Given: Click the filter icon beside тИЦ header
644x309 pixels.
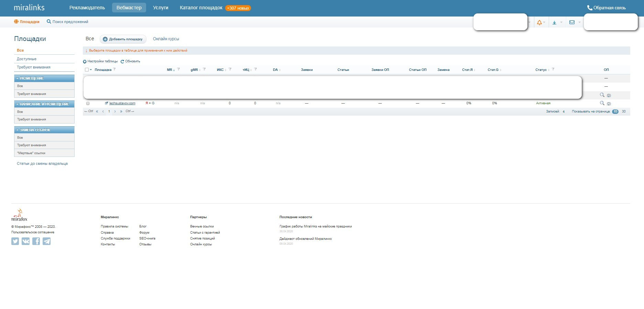Looking at the screenshot, I should coord(255,70).
